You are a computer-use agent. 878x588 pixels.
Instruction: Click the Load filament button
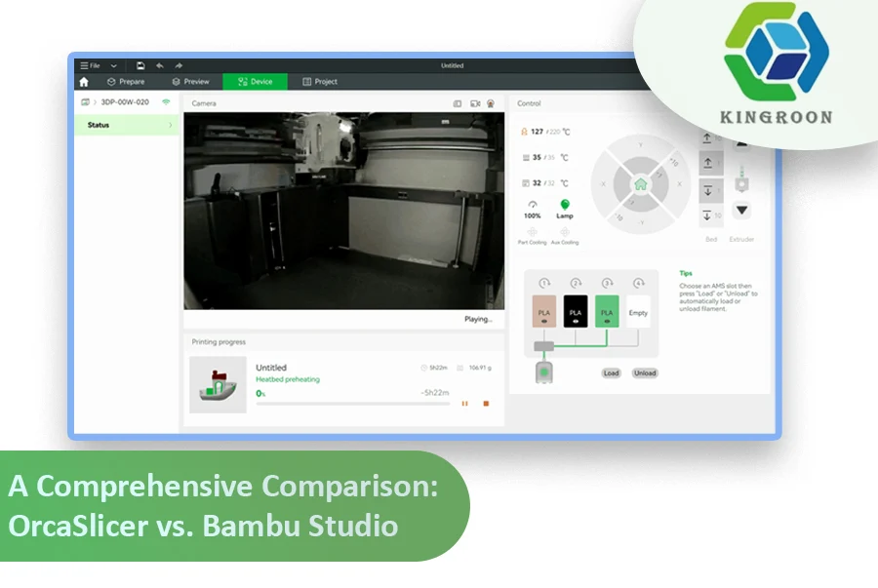[x=612, y=373]
